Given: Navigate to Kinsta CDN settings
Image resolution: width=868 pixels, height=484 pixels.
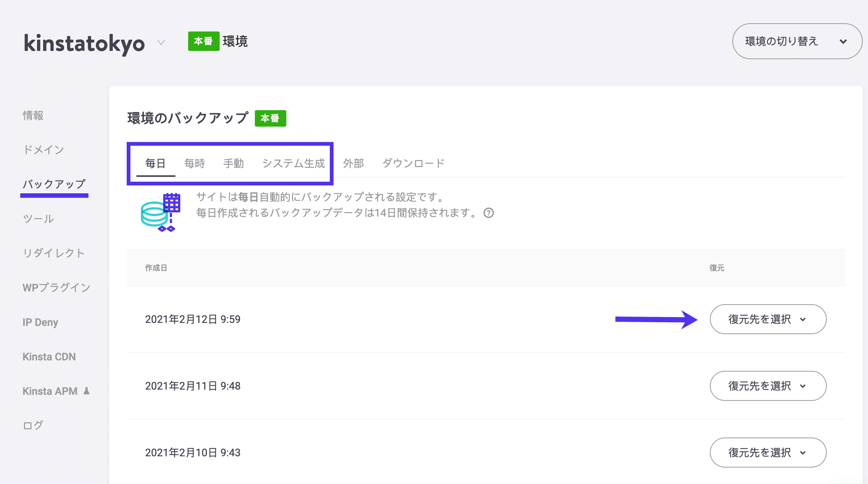Looking at the screenshot, I should point(49,356).
